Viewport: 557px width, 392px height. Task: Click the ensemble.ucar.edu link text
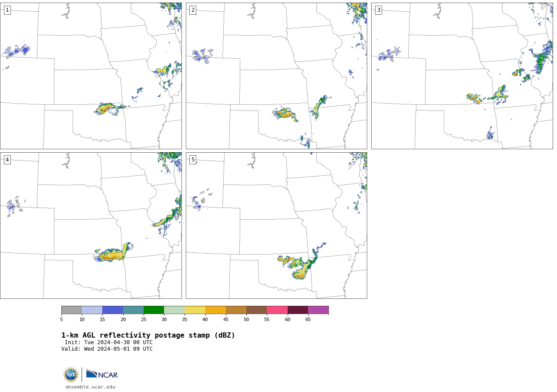click(x=91, y=387)
